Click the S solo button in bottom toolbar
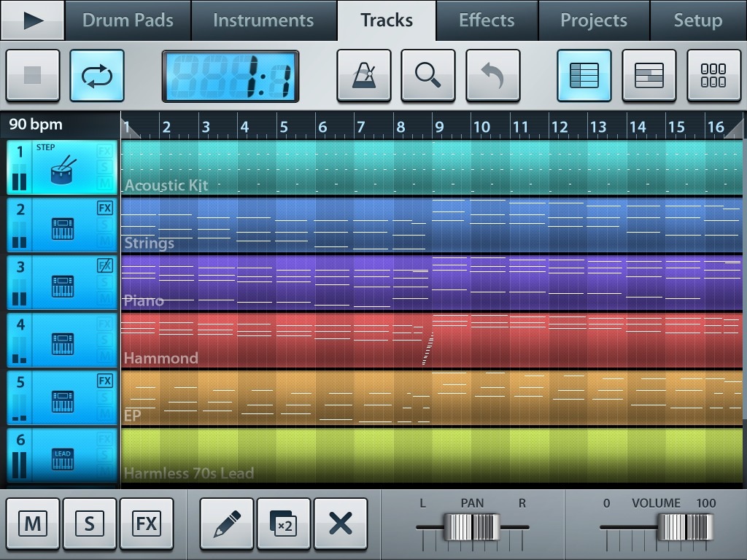This screenshot has width=747, height=560. click(90, 524)
